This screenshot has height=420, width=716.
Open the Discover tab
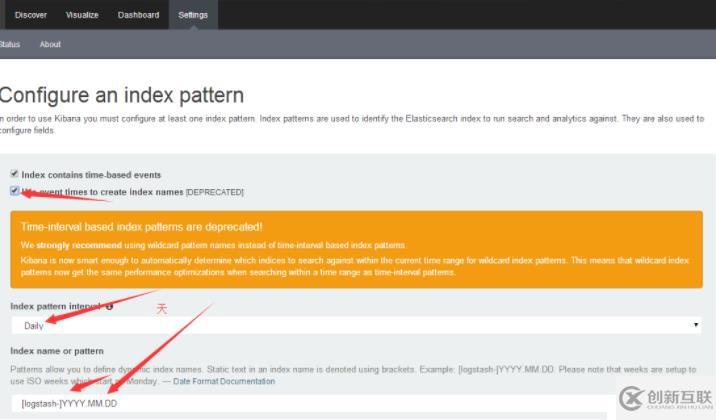tap(31, 15)
